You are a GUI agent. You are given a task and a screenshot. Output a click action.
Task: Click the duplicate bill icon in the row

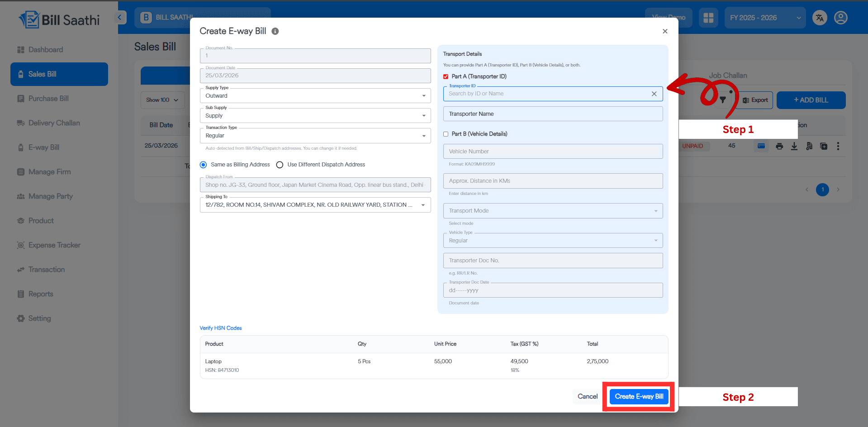pyautogui.click(x=824, y=146)
